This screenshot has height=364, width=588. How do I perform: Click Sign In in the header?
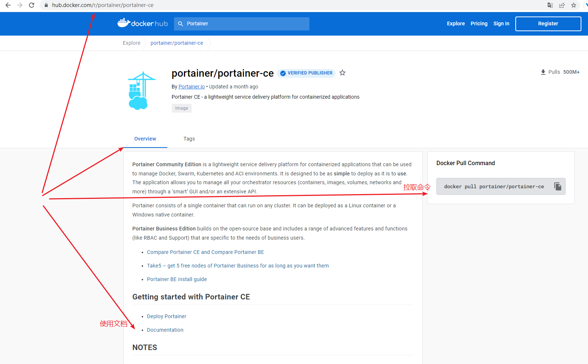(501, 23)
